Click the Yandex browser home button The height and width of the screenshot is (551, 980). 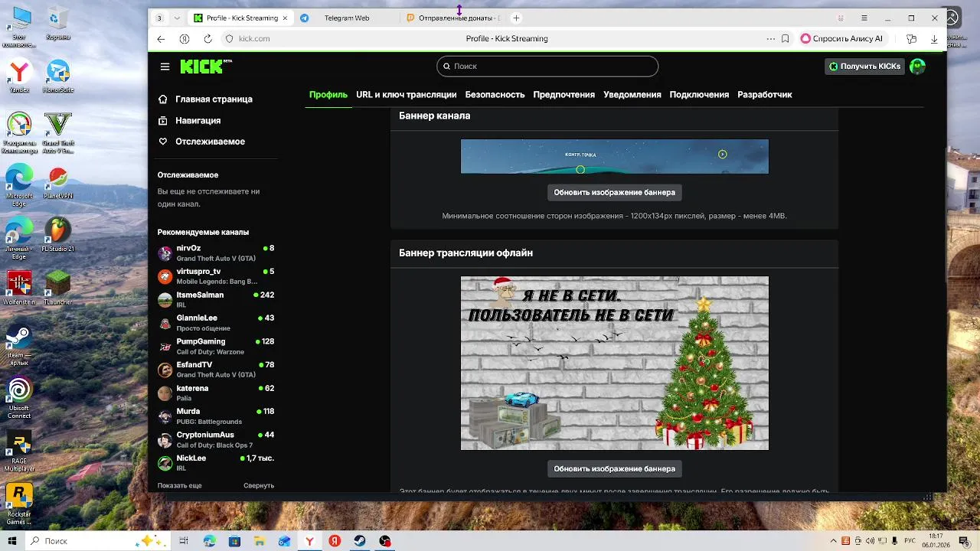(185, 38)
